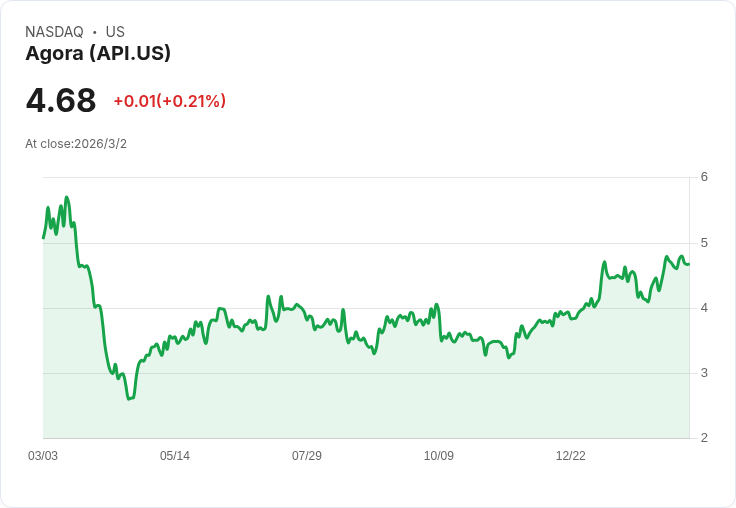Screen dimensions: 736x508
Task: Click the chart's lowest trough point
Action: point(129,399)
